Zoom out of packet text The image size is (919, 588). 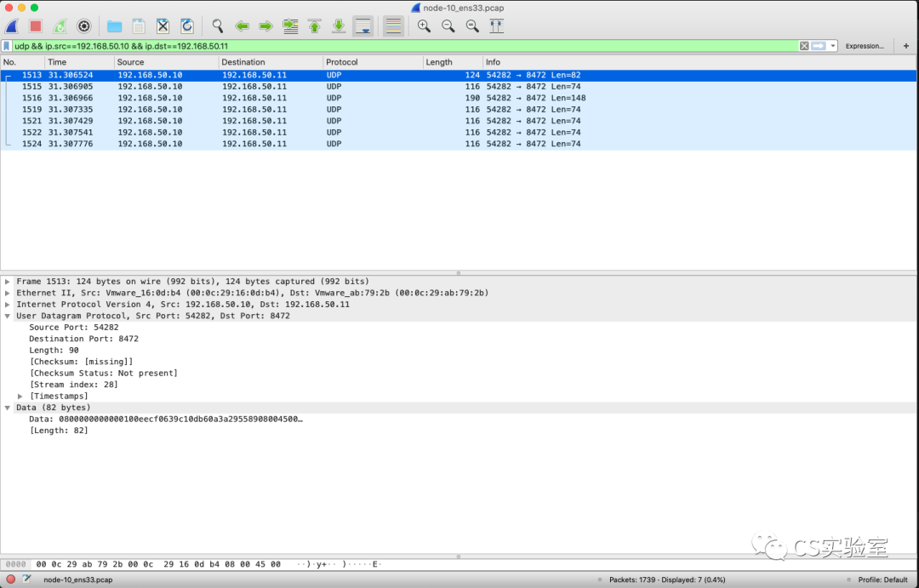(448, 26)
